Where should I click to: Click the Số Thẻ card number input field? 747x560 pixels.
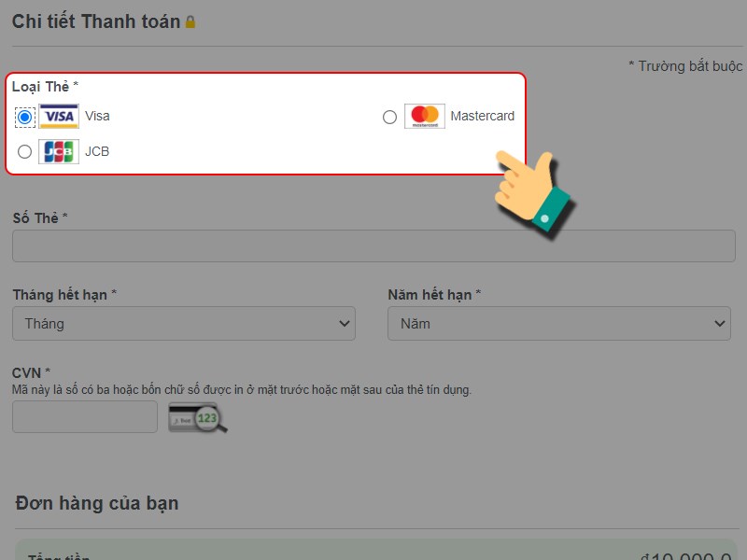(373, 245)
